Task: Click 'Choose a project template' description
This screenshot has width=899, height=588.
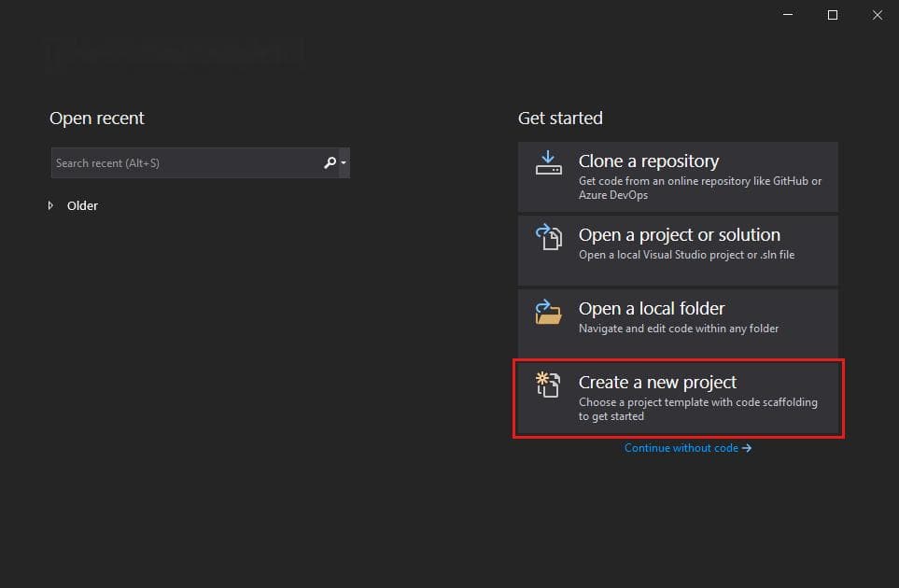Action: 697,409
